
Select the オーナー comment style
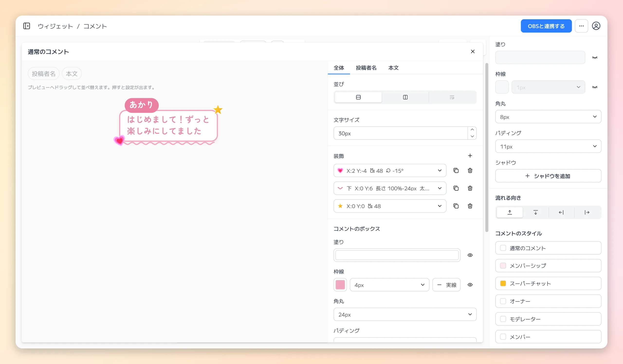(548, 301)
